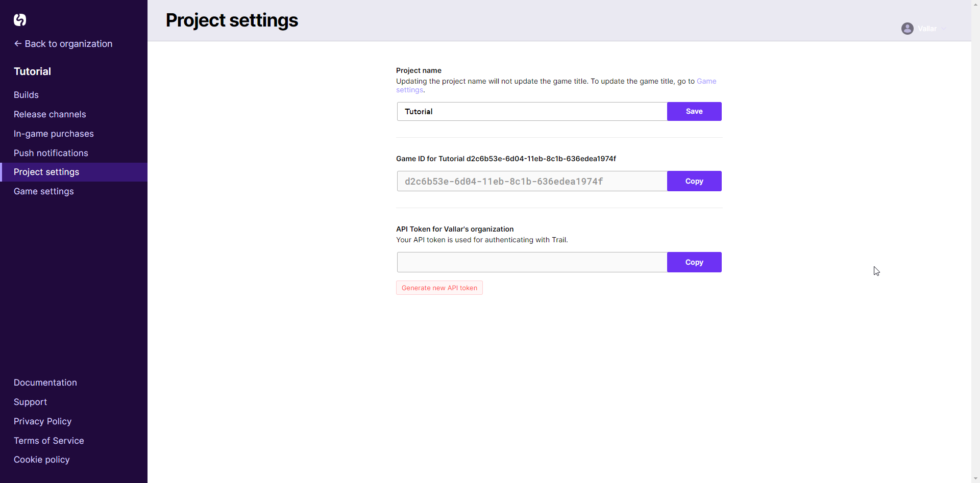Open Support link
The width and height of the screenshot is (980, 483).
coord(30,402)
